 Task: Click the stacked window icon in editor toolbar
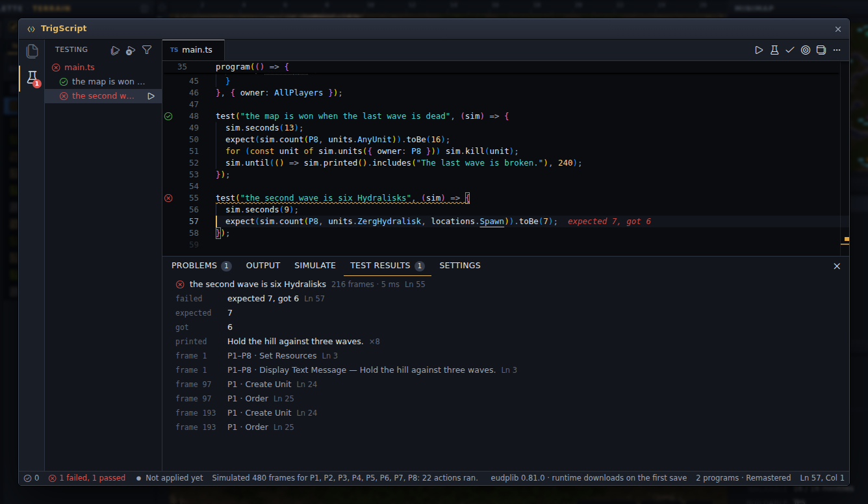tap(821, 50)
